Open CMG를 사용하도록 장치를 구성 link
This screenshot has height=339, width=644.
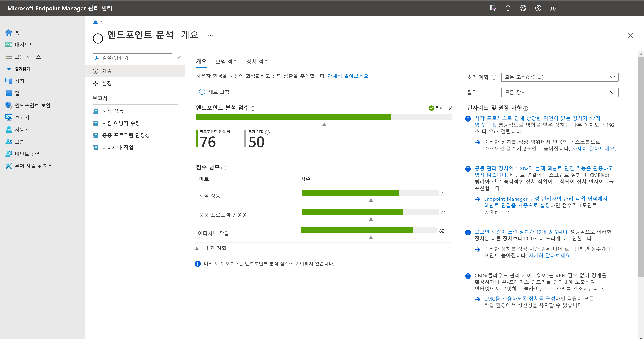(520, 298)
